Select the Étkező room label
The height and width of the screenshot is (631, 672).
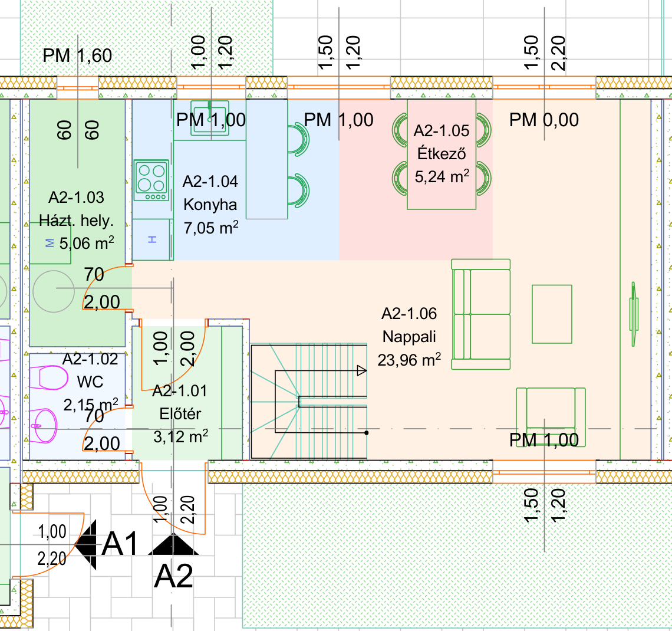coord(442,153)
